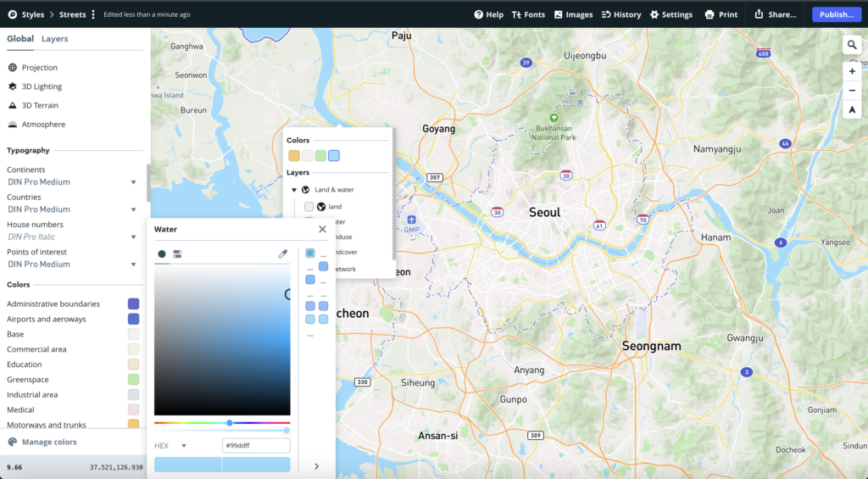
Task: Click the Administrative boundaries color swatch
Action: pyautogui.click(x=133, y=304)
